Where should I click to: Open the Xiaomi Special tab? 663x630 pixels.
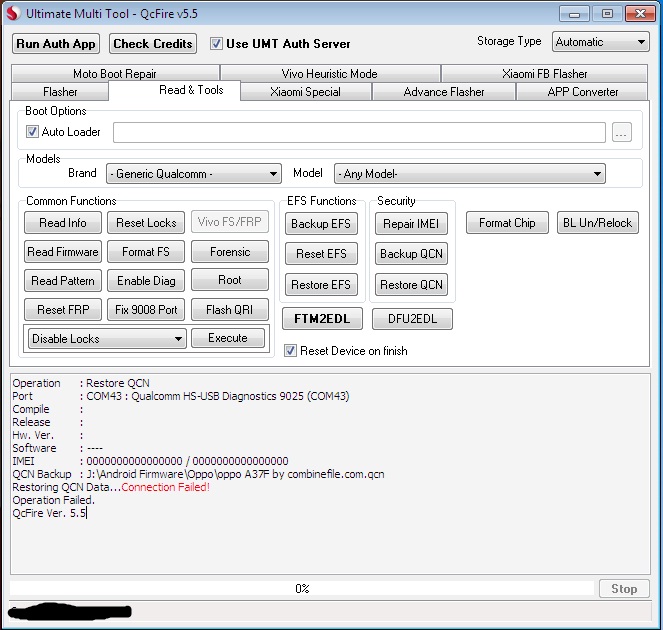[x=305, y=92]
